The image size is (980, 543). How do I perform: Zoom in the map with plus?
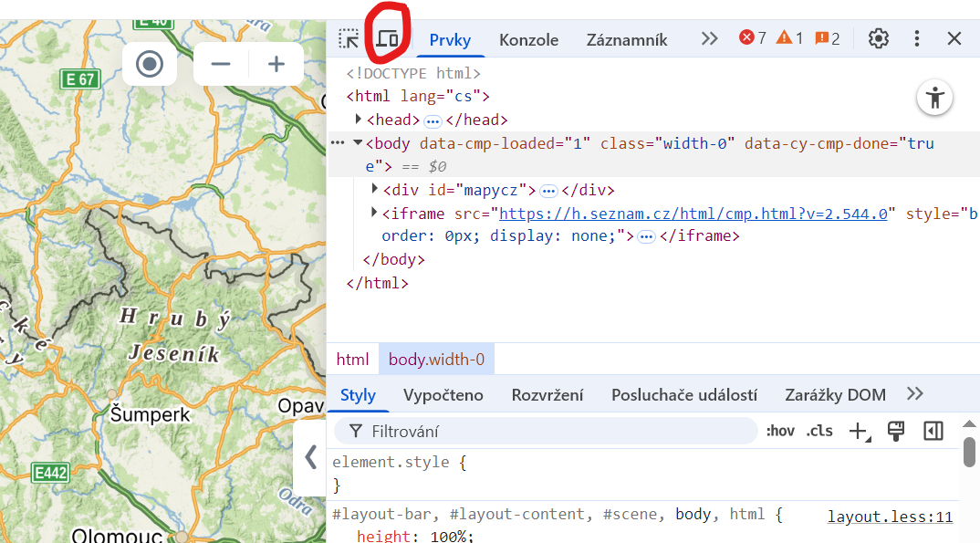coord(276,65)
